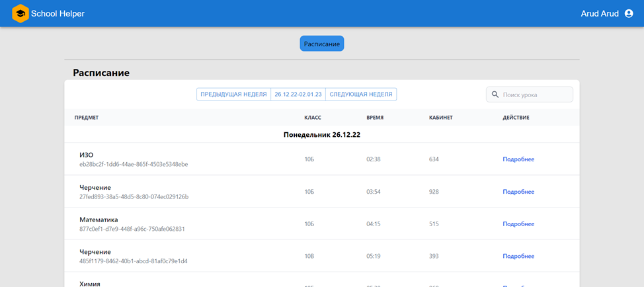Image resolution: width=644 pixels, height=287 pixels.
Task: Click the ID 485f1179-8462-40b1-abcd-81af0c79e1d4
Action: coord(134,261)
